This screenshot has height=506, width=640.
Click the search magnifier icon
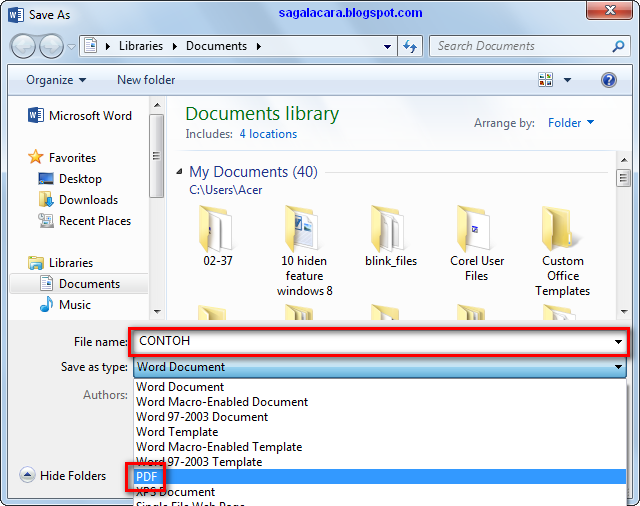(618, 46)
